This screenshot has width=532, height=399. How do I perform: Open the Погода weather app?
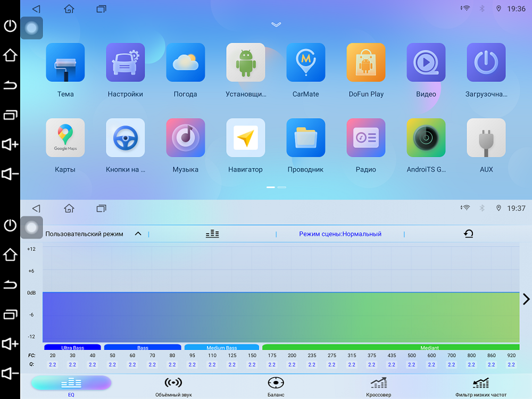click(185, 63)
